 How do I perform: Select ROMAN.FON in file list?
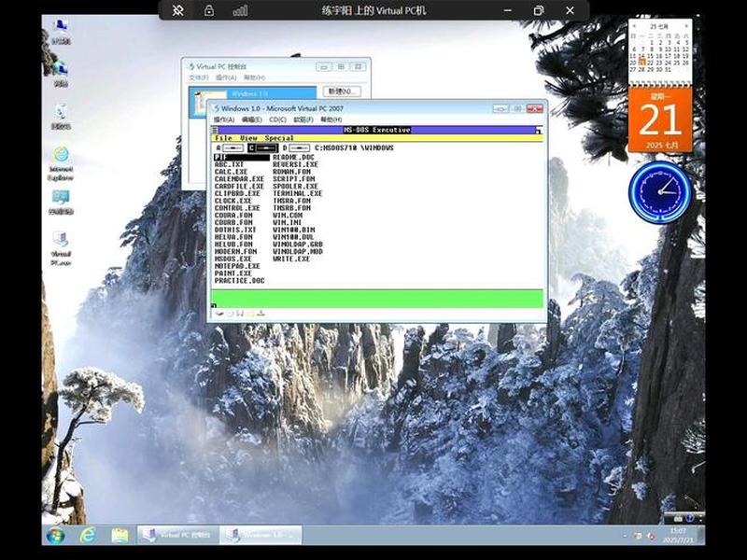291,172
